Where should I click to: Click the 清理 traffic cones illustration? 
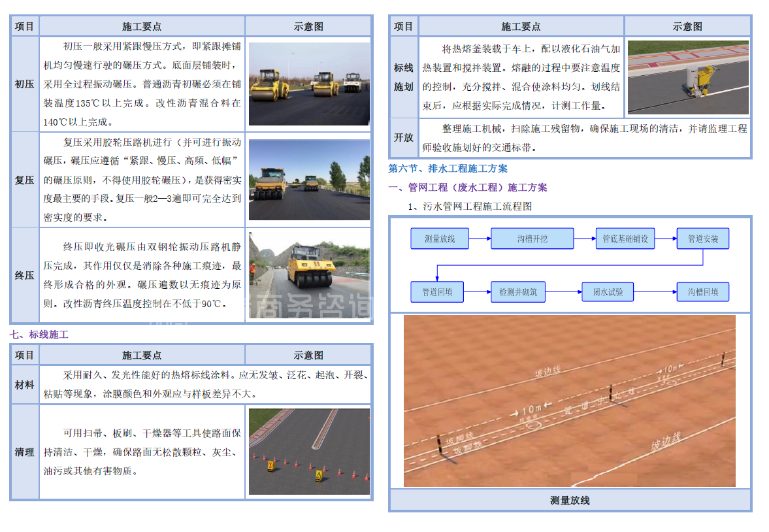[309, 452]
